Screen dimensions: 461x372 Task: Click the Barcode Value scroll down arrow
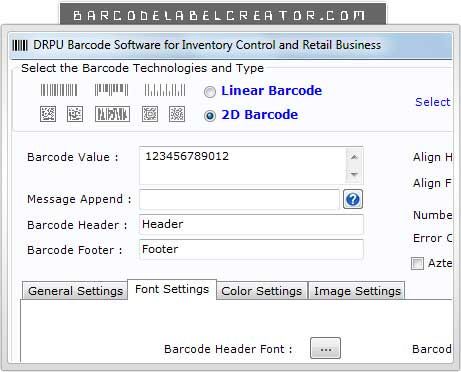(354, 174)
